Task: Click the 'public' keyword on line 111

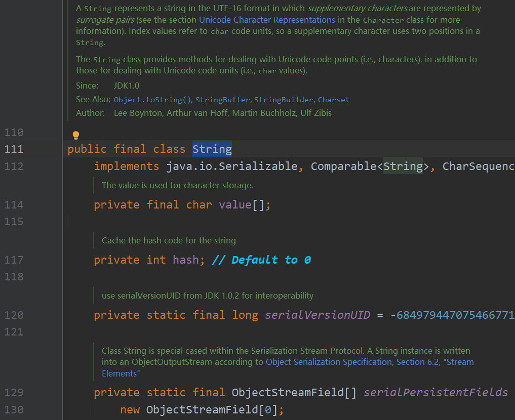Action: [x=87, y=149]
